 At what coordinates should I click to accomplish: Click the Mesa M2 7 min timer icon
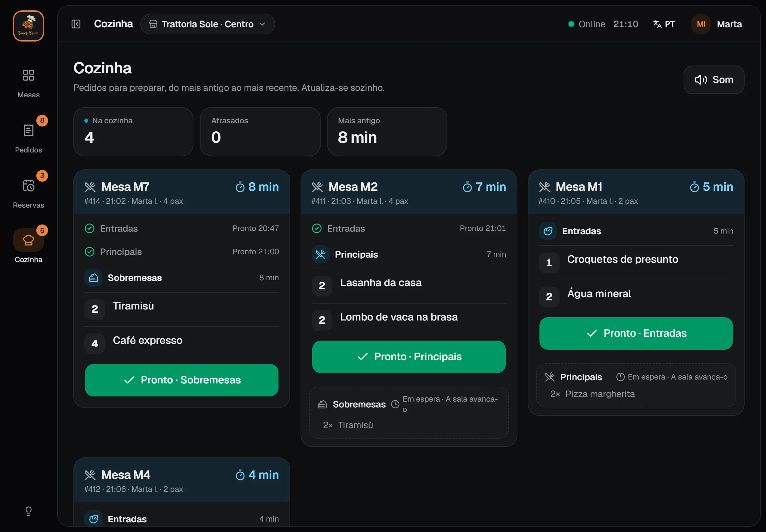pyautogui.click(x=467, y=187)
